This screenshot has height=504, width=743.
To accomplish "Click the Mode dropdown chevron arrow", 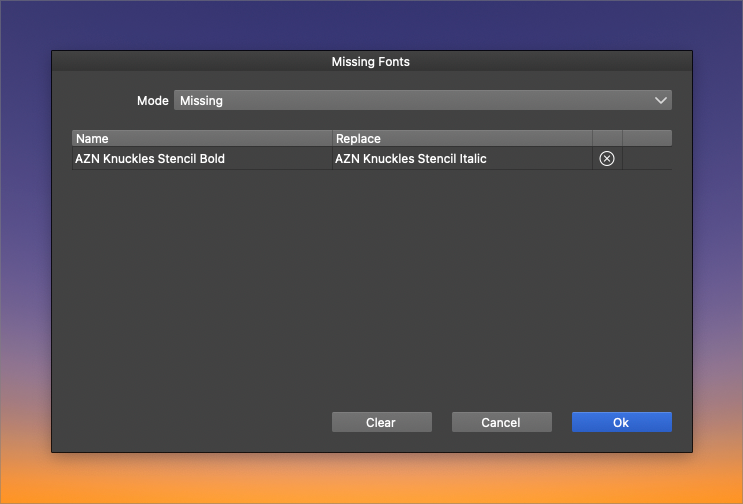I will pyautogui.click(x=660, y=100).
